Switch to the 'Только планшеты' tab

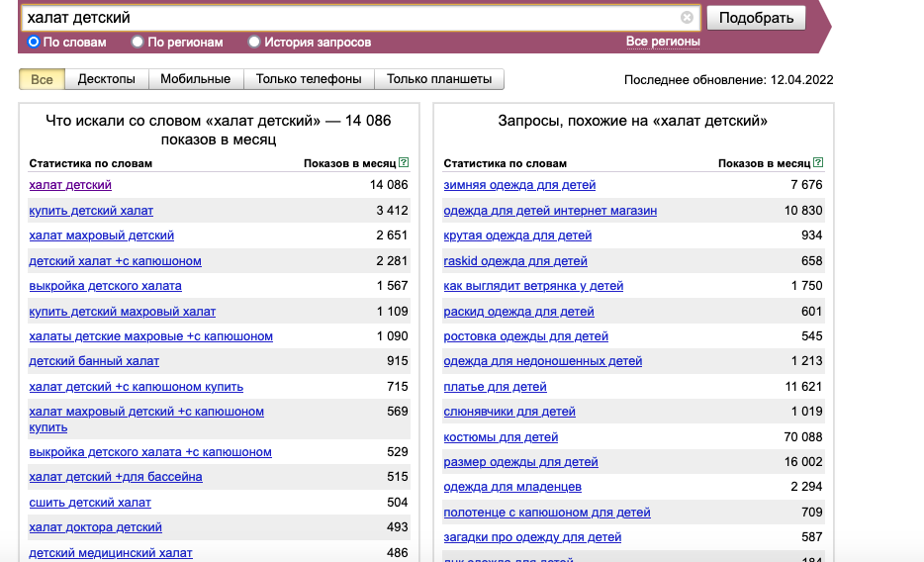[439, 79]
